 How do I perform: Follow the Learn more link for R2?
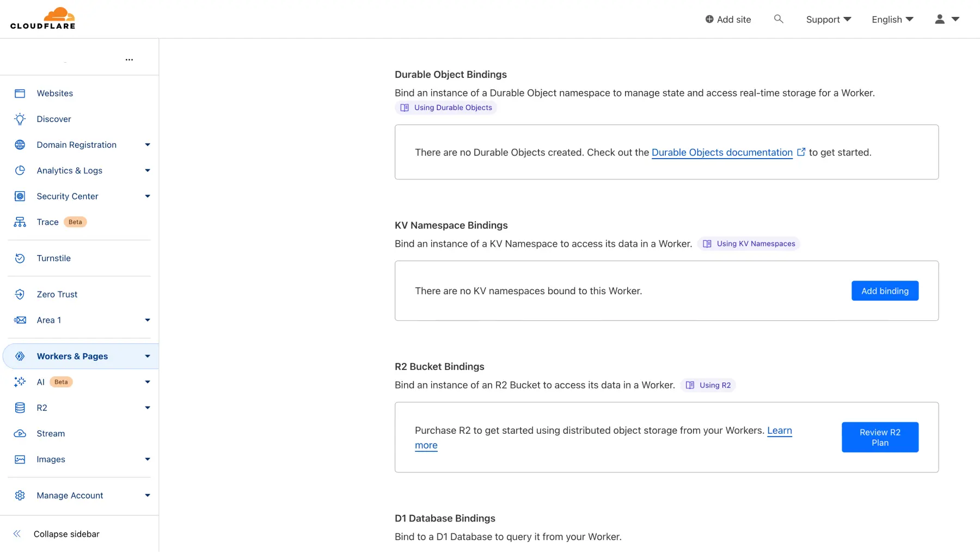click(x=779, y=430)
